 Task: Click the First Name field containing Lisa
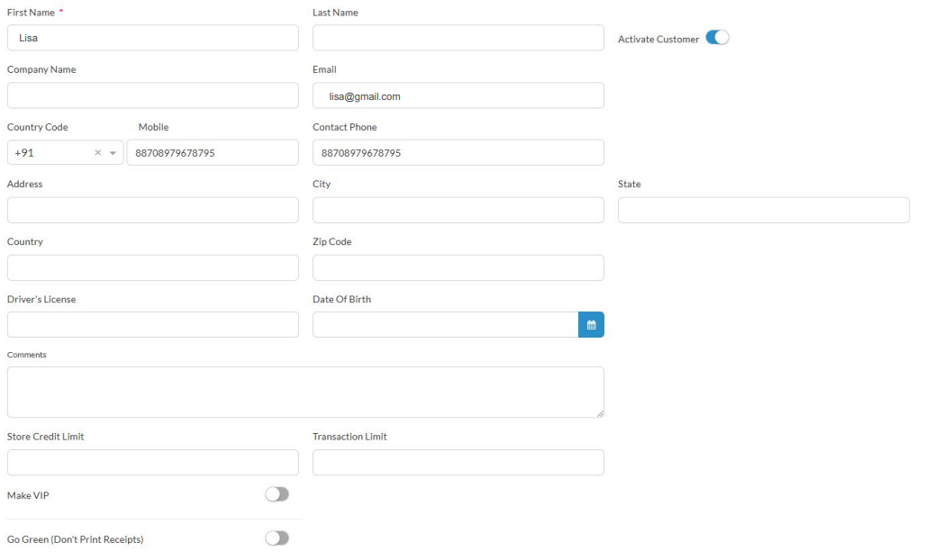coord(152,38)
